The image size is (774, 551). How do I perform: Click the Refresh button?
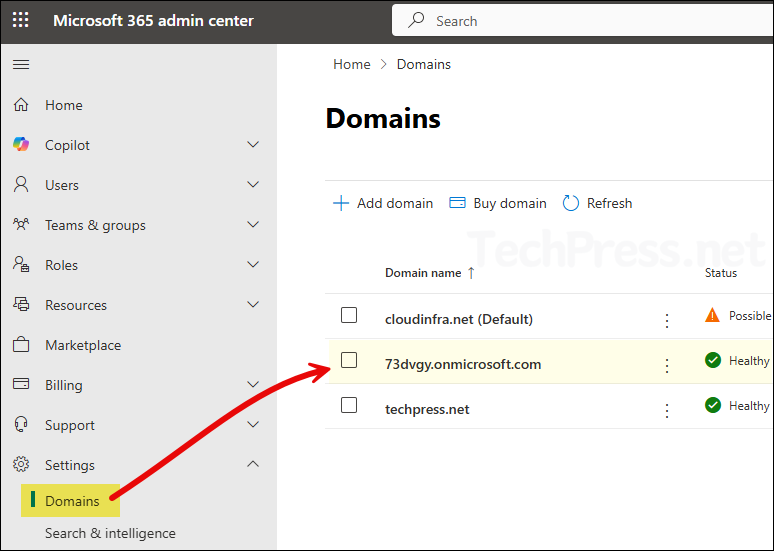597,203
